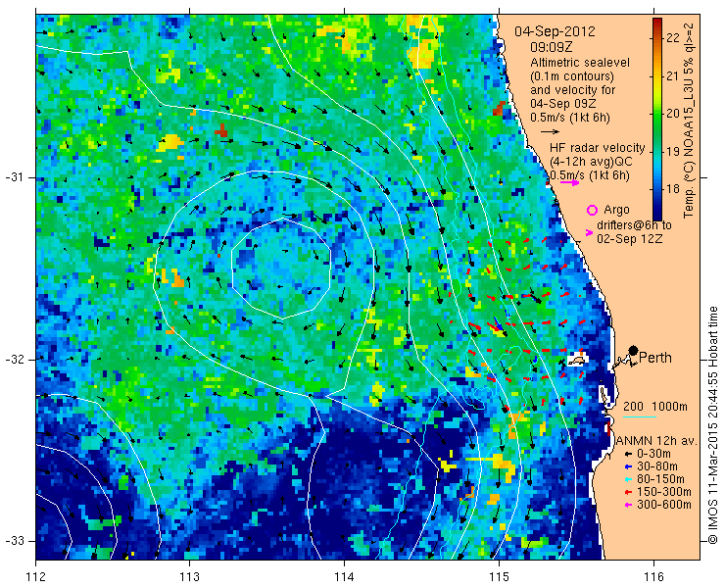Click the cyan 80-150m ANMN legend arrow
The height and width of the screenshot is (588, 725).
[628, 479]
